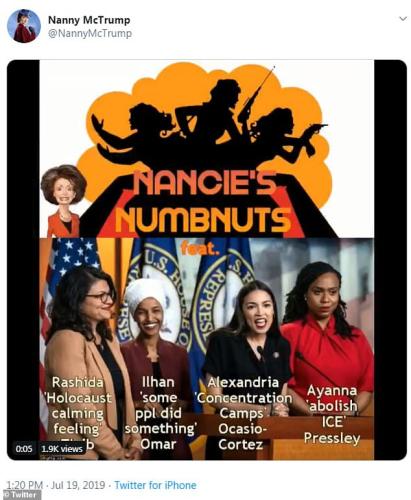Open the Nanny McTrump profile avatar
Image resolution: width=411 pixels, height=500 pixels.
pos(24,26)
